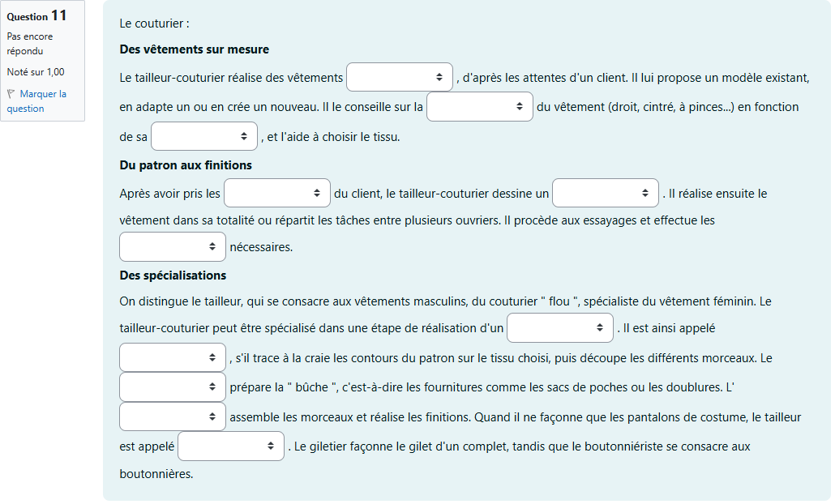Screen dimensions: 835x504
Task: Click the "Noté sur 1,00" grade text
Action: [36, 72]
